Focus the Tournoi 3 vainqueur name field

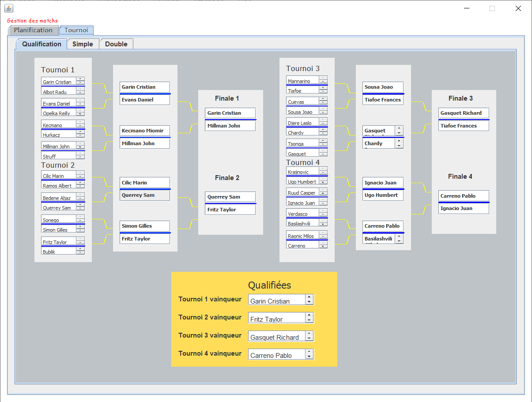[277, 336]
